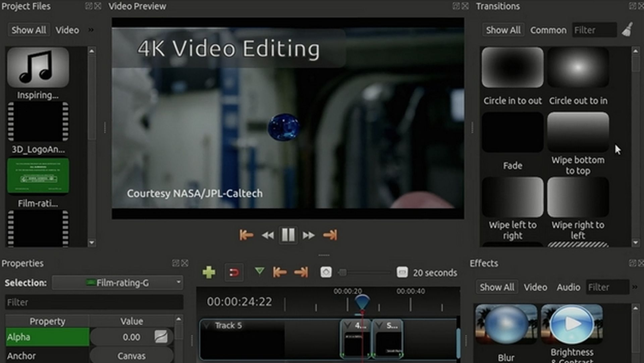
Task: Open the keyframe editor beside the Alpha value
Action: (x=162, y=337)
